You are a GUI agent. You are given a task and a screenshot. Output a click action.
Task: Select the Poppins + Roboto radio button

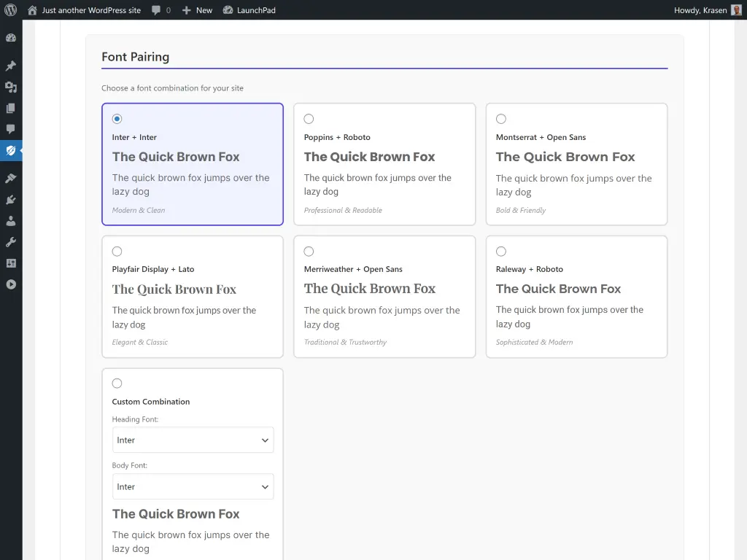(309, 118)
